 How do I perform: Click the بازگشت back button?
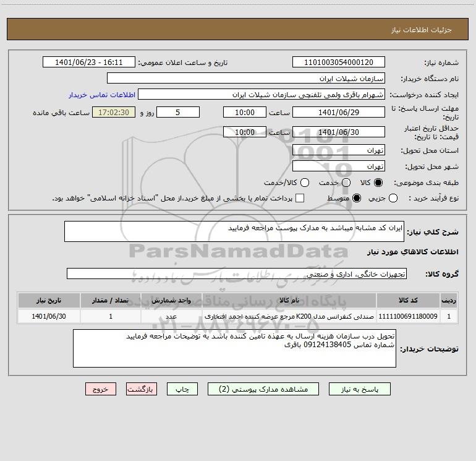[142, 389]
